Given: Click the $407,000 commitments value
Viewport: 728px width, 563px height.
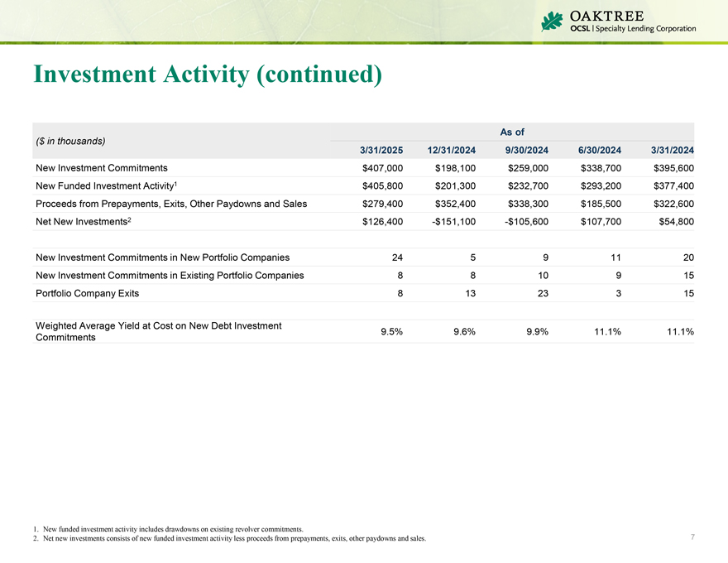Looking at the screenshot, I should click(x=376, y=167).
